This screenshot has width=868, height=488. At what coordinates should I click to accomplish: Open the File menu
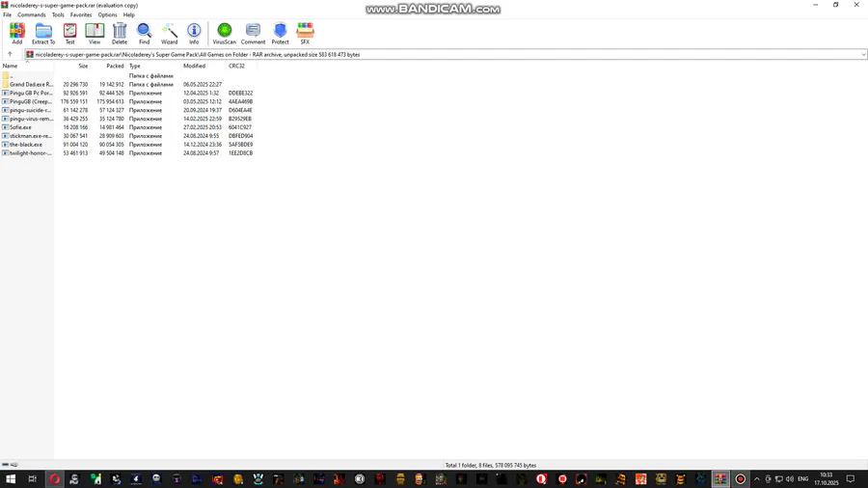[x=7, y=14]
